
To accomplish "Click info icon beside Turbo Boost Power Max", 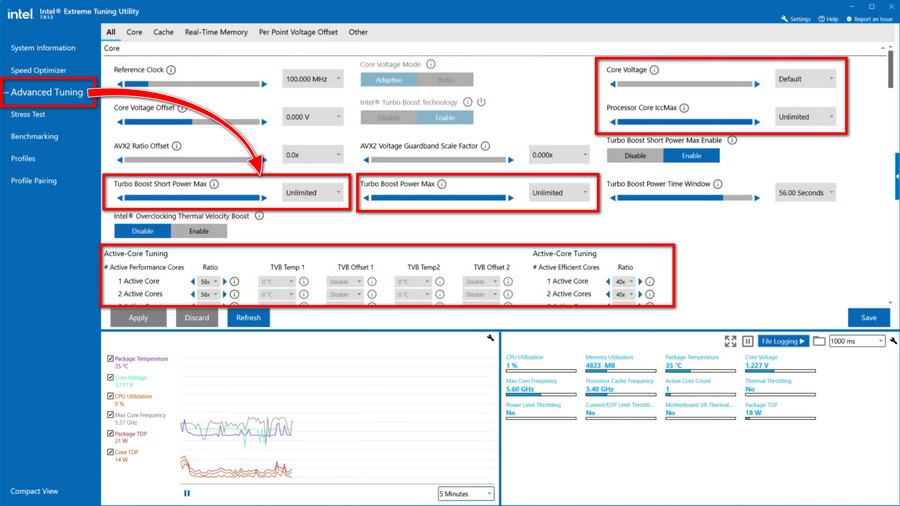I will tap(442, 184).
